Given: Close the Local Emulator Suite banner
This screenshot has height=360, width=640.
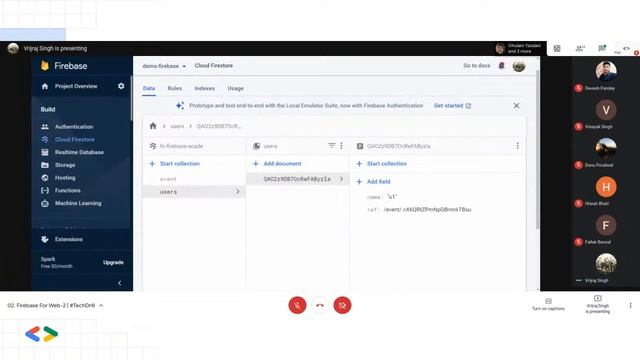Looking at the screenshot, I should [516, 106].
